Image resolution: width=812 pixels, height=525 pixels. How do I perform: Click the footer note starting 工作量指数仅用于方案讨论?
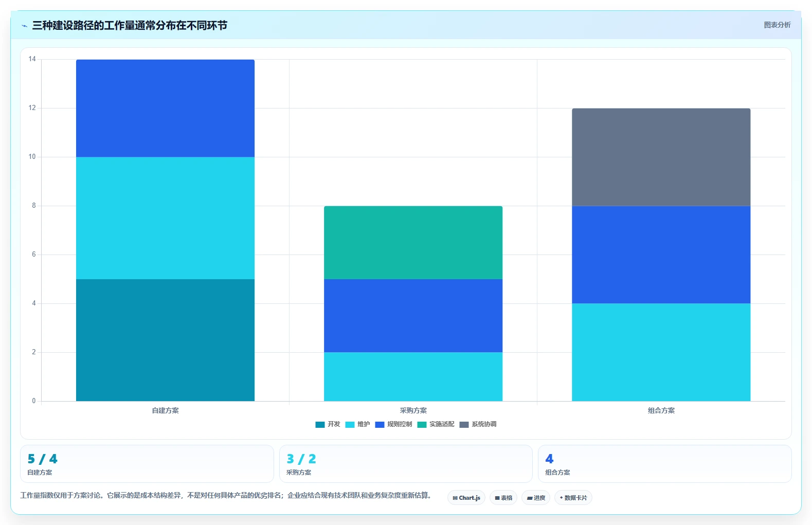coord(225,495)
